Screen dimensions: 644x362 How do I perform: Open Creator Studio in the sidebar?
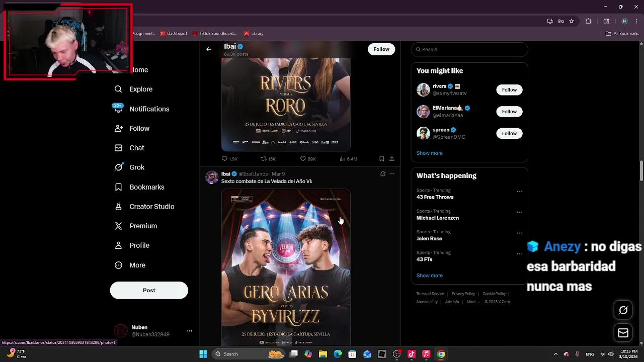(x=145, y=207)
